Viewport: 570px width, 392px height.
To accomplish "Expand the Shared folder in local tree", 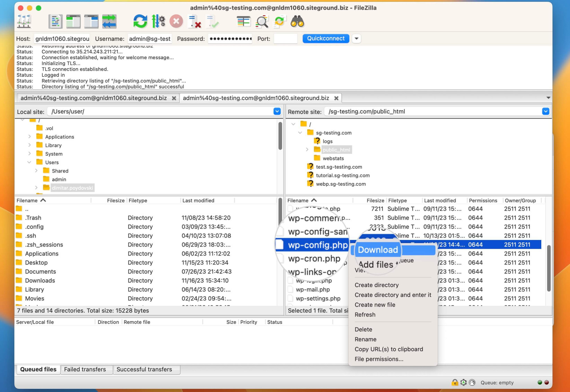I will point(36,171).
